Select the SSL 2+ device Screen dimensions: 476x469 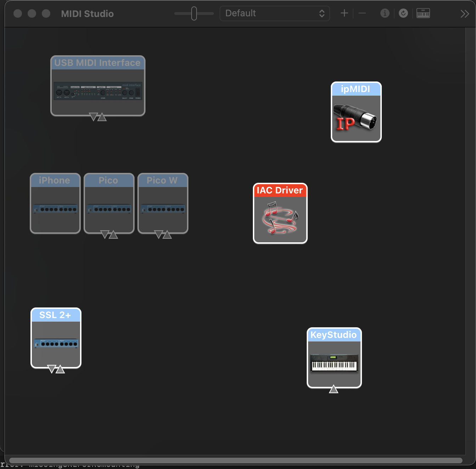[x=56, y=338]
